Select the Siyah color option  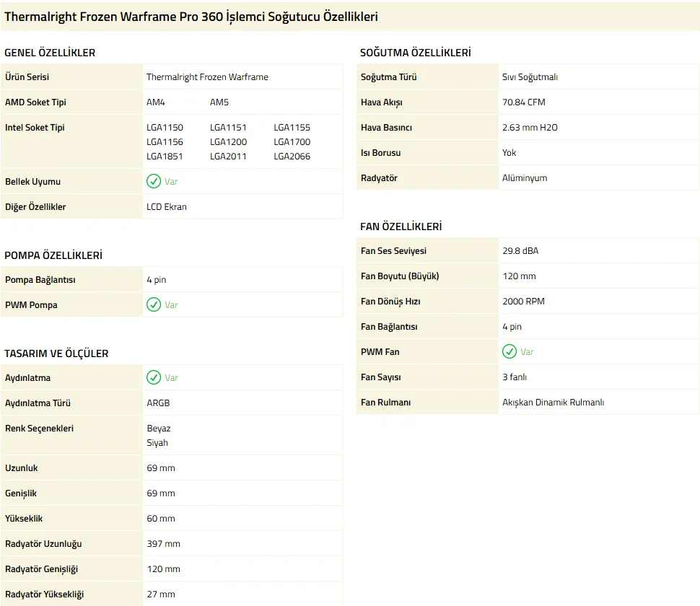point(158,443)
